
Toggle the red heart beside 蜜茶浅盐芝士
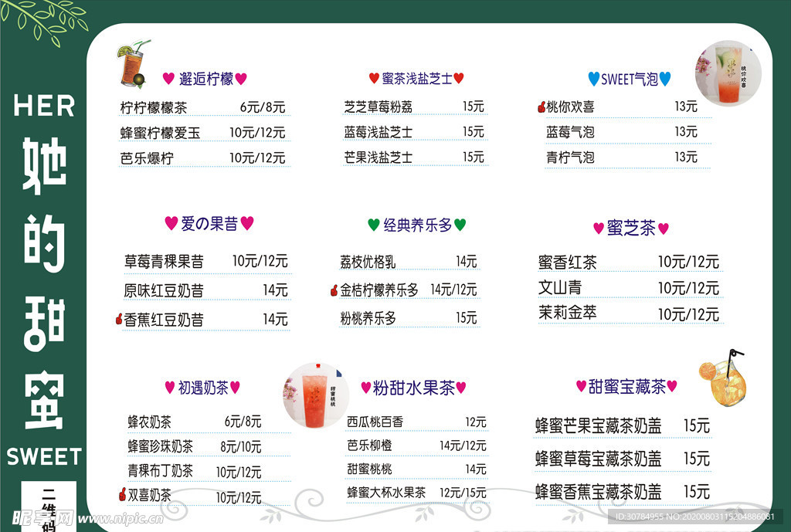click(x=373, y=76)
